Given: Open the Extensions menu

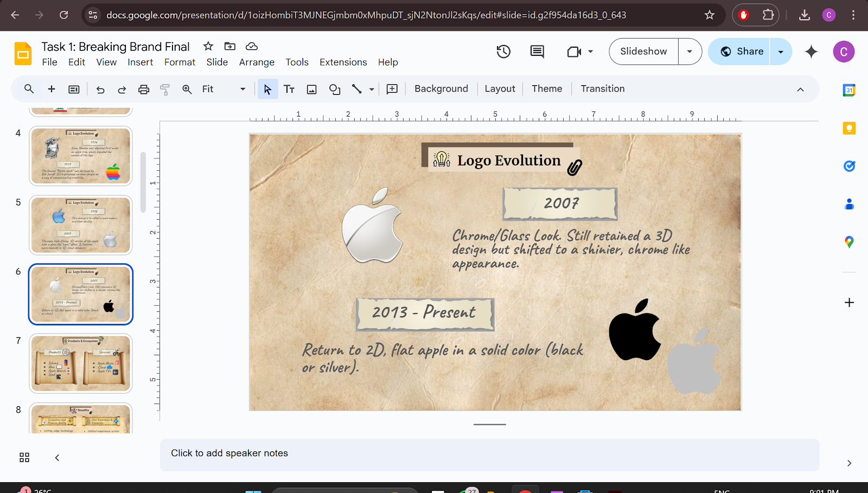Looking at the screenshot, I should [343, 62].
